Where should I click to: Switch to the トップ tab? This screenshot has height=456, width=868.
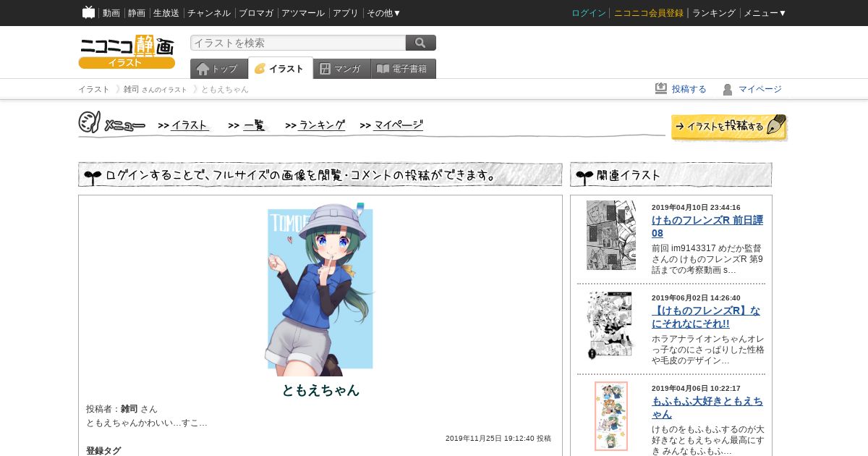click(x=219, y=69)
